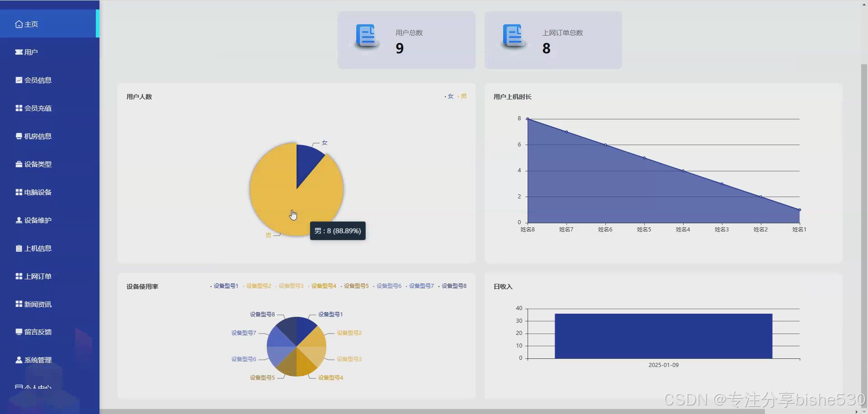This screenshot has width=868, height=414.
Task: Click the person icon beside 设备维护
Action: point(19,220)
